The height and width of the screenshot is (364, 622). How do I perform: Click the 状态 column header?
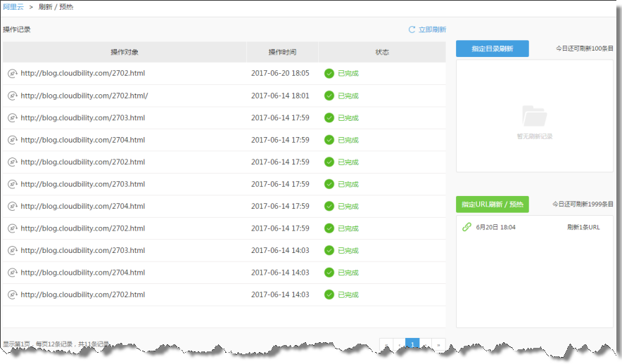pos(382,52)
